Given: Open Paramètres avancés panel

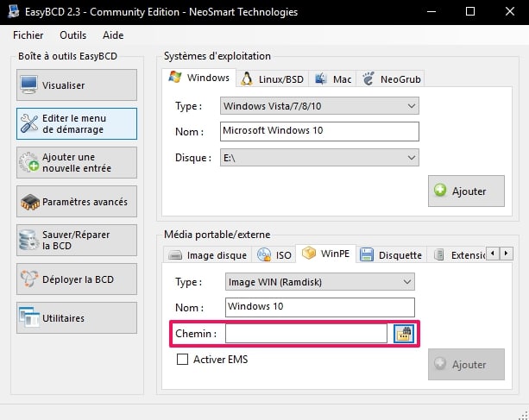Looking at the screenshot, I should click(x=77, y=201).
